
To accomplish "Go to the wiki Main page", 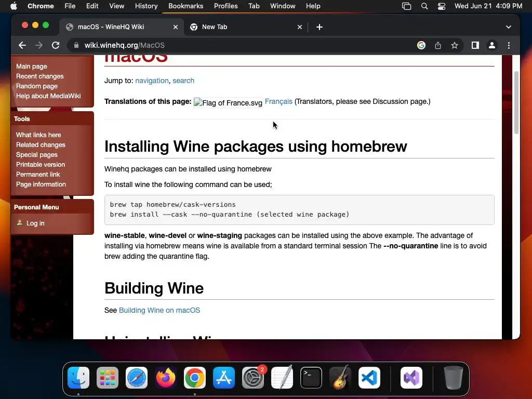I will (32, 66).
